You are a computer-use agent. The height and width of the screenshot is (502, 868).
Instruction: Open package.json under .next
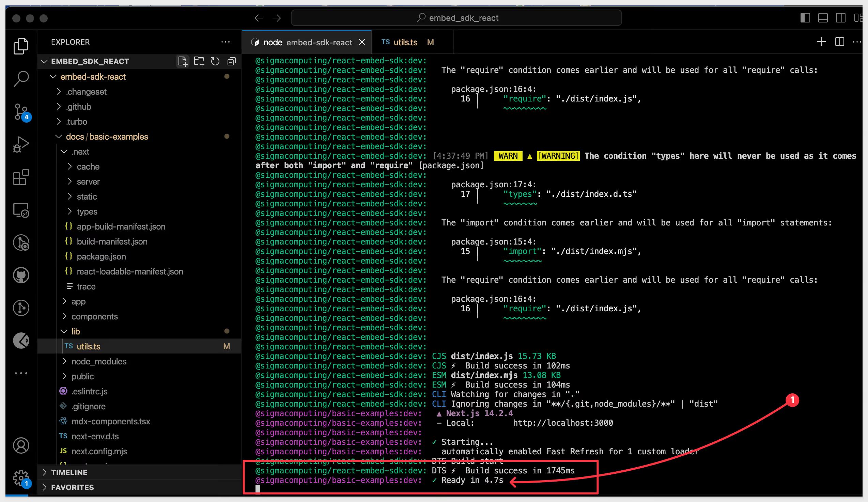click(139, 256)
